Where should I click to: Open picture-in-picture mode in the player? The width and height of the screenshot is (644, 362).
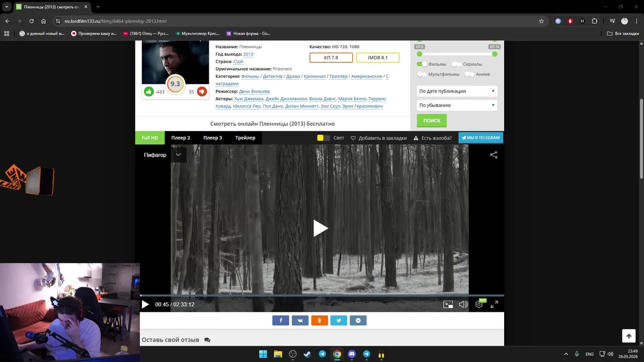point(448,304)
